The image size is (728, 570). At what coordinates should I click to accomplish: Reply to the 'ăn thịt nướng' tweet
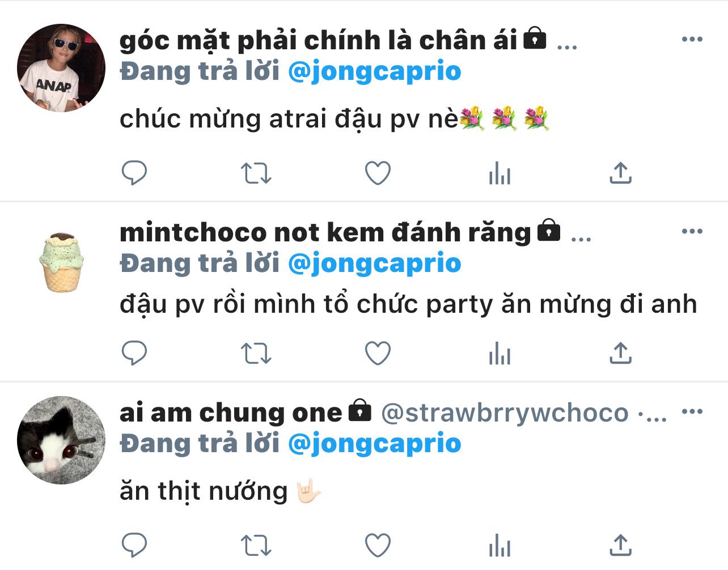pyautogui.click(x=134, y=545)
